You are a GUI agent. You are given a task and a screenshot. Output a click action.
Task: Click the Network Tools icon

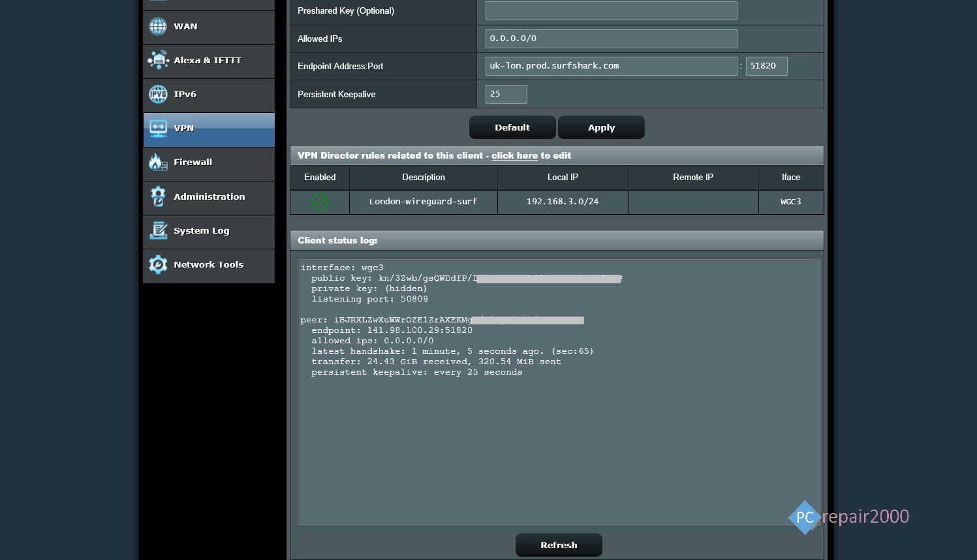[158, 264]
